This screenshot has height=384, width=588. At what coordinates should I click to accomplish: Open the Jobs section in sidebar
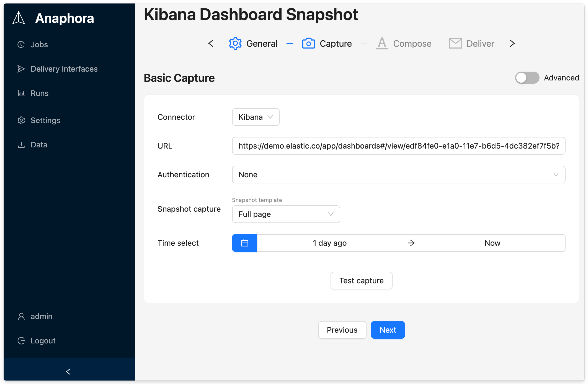[x=39, y=44]
